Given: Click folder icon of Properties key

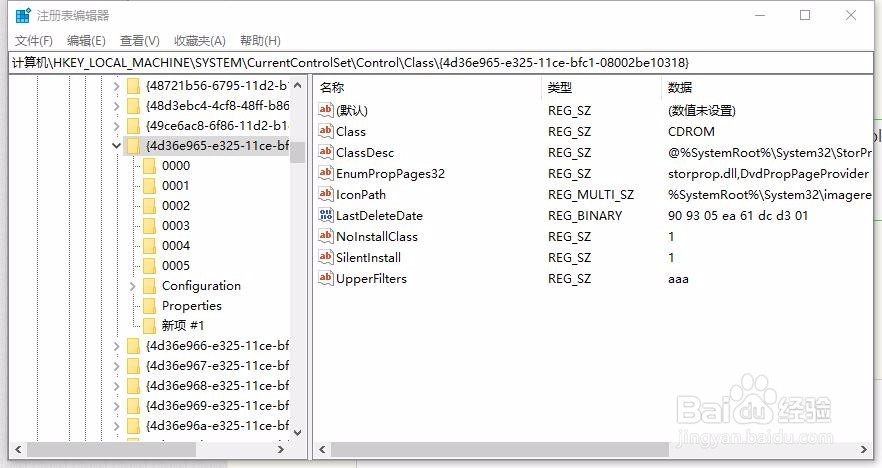Looking at the screenshot, I should [150, 305].
